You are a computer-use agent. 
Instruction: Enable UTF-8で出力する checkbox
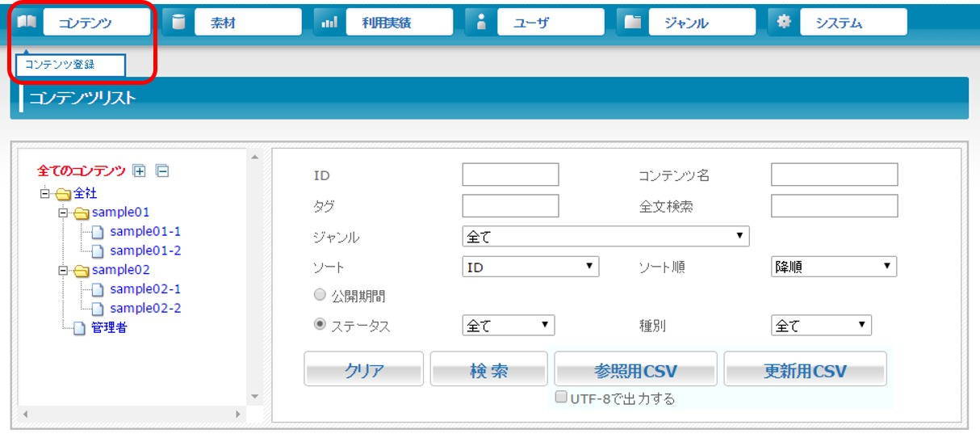(x=560, y=398)
